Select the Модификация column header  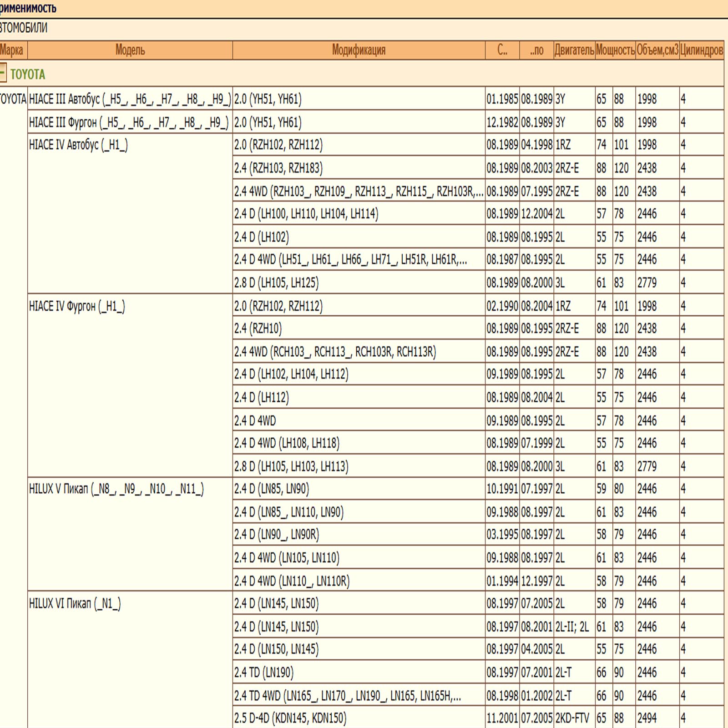pyautogui.click(x=359, y=50)
